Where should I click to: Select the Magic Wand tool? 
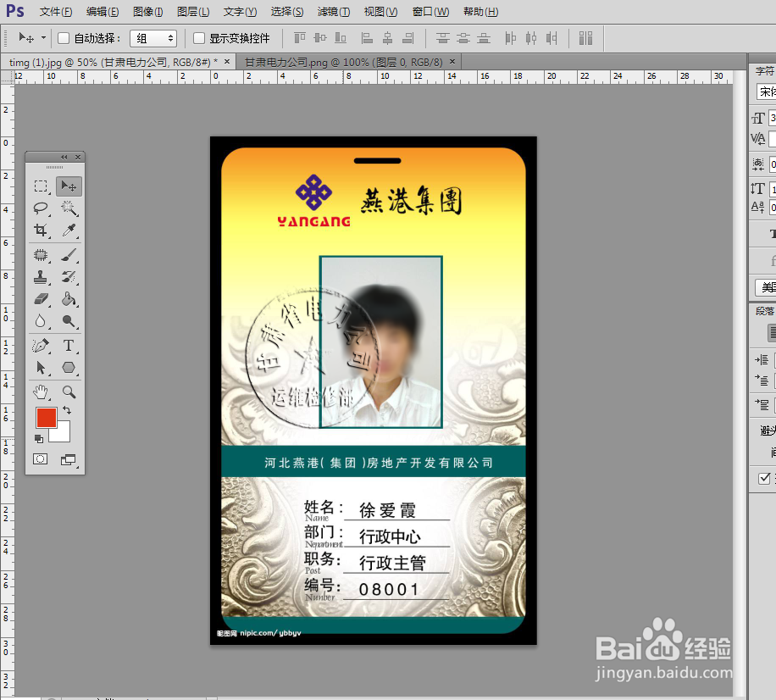69,208
